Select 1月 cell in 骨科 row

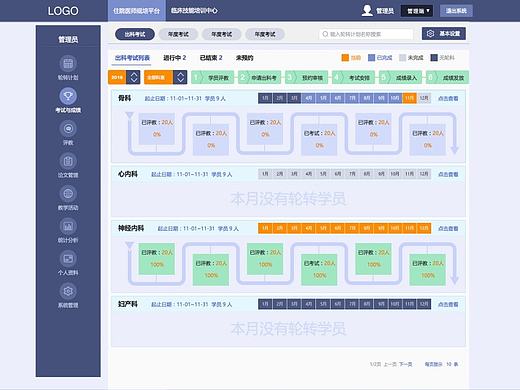tap(265, 98)
